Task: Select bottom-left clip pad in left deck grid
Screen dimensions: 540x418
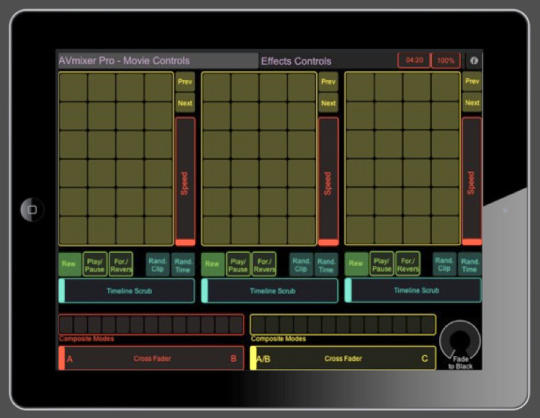Action: pyautogui.click(x=73, y=230)
